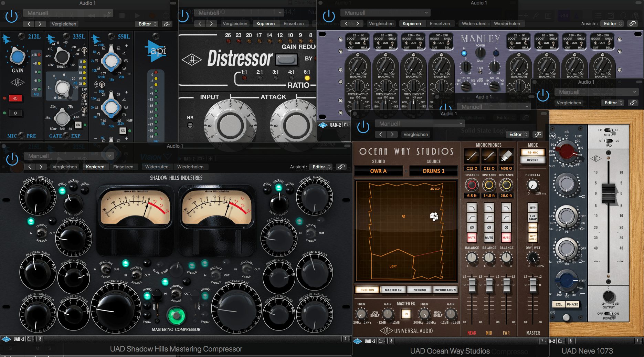Toggle power button of Manley Massive Passive window
This screenshot has height=357, width=644.
(329, 16)
